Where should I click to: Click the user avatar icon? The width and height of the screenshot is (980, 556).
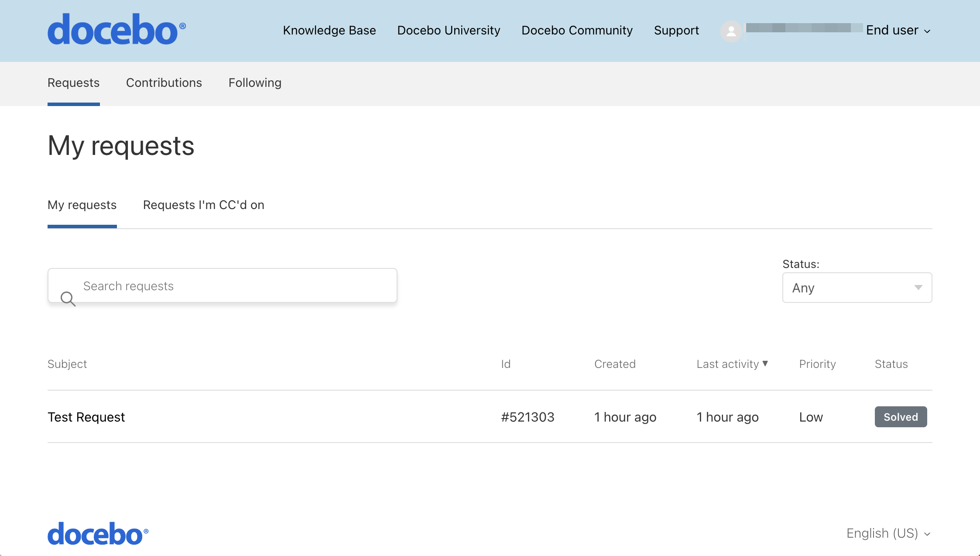point(731,31)
